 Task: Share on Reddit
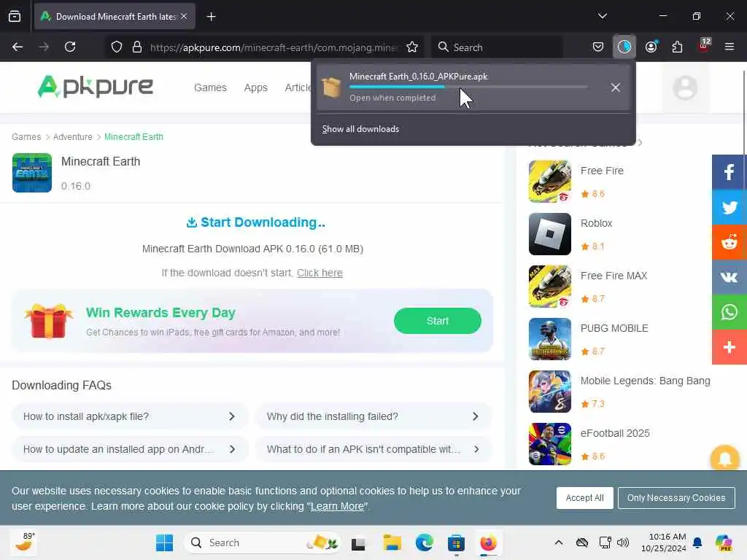point(729,242)
